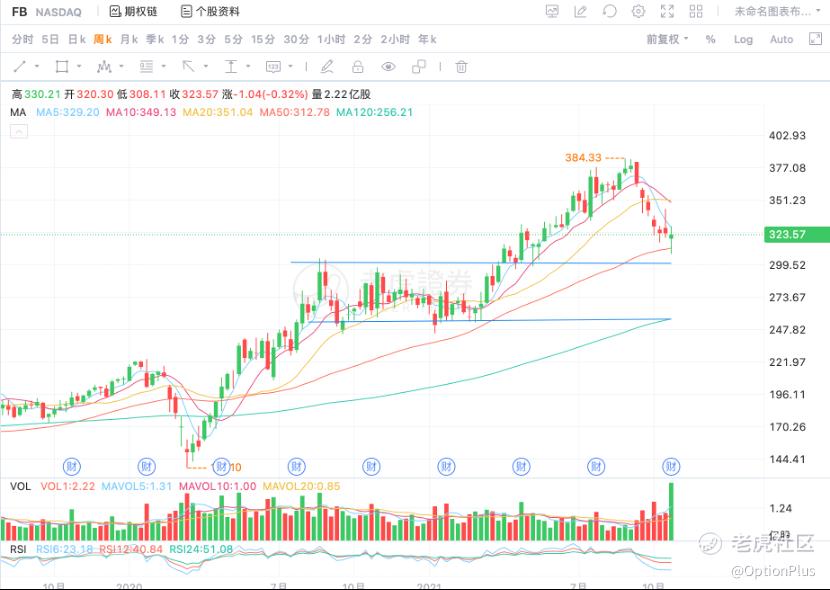Expand the wave pattern tool dropdown
This screenshot has width=830, height=590.
(121, 67)
